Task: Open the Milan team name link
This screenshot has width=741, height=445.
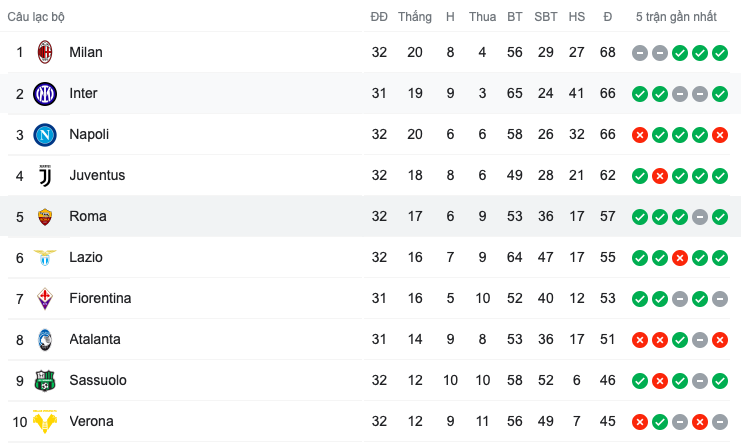Action: point(86,52)
